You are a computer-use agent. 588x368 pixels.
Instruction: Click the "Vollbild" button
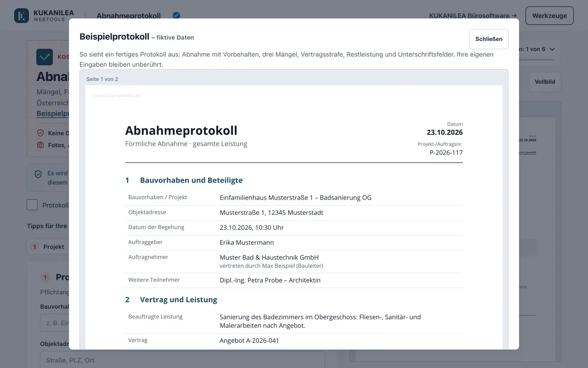(545, 82)
